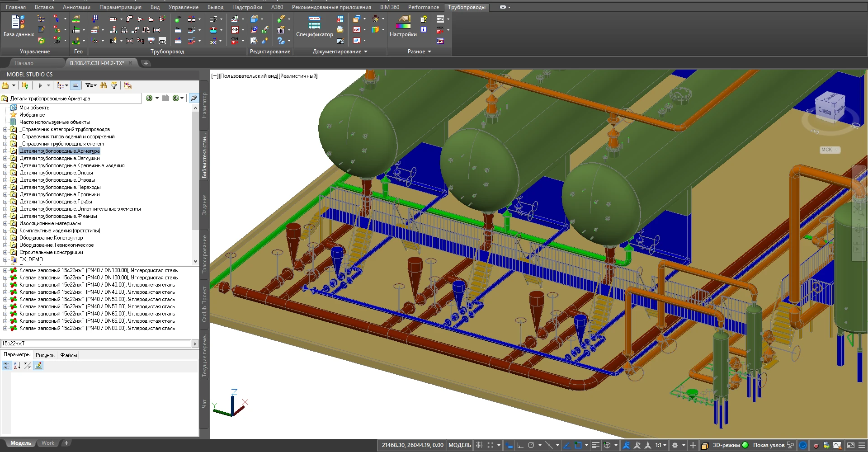This screenshot has height=452, width=868.
Task: Click the ViewCube Слева face
Action: click(825, 110)
